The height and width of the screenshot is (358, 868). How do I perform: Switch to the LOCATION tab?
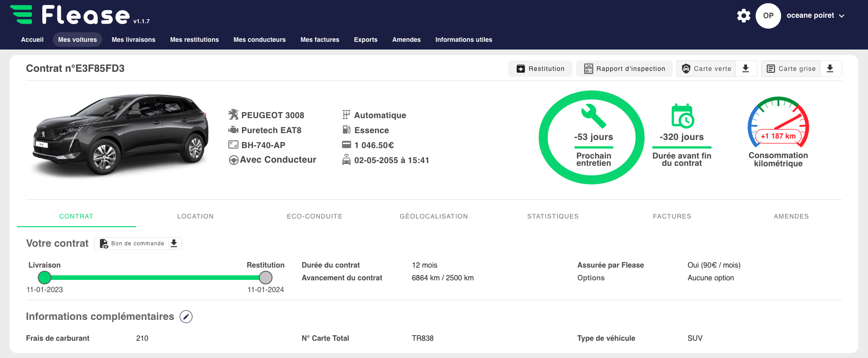196,216
